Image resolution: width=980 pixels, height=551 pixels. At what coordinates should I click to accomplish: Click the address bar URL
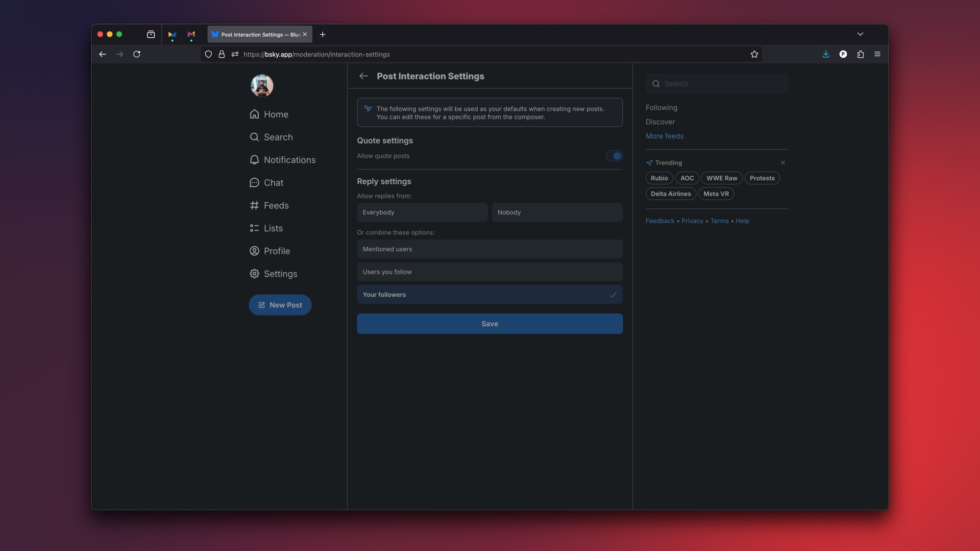pos(317,54)
